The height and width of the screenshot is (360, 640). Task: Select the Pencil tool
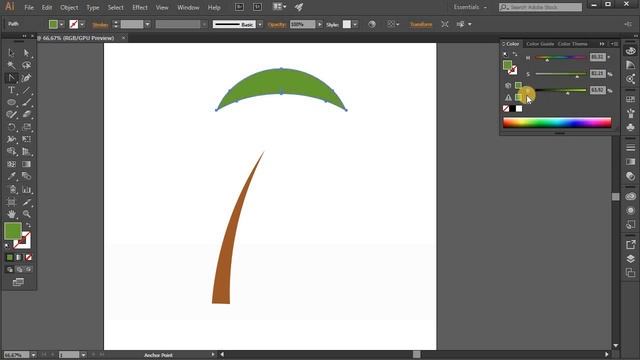click(11, 115)
